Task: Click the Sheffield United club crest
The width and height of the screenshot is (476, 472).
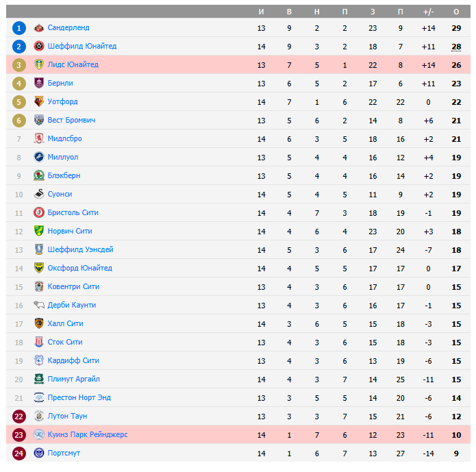Action: (39, 47)
